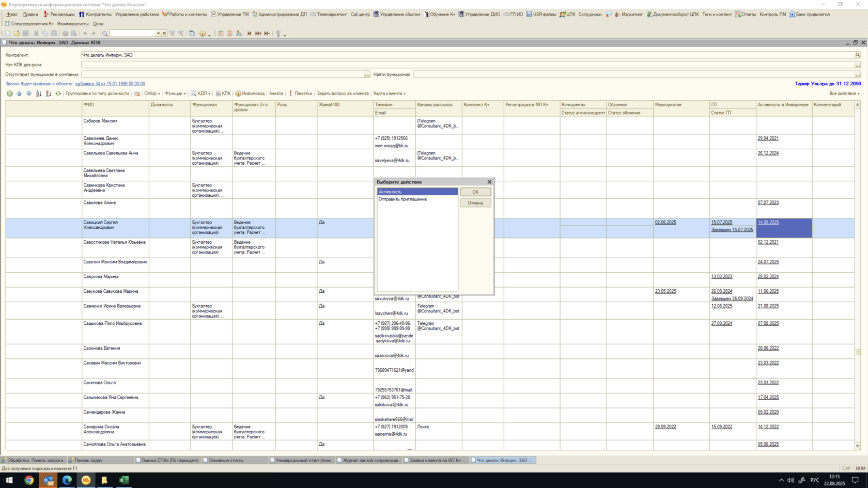Open Excel from the Windows taskbar

(x=123, y=480)
